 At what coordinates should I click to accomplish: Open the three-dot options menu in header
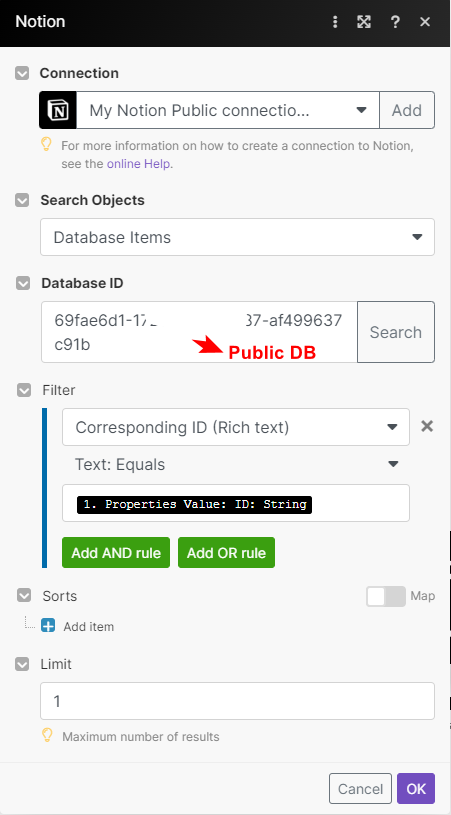click(x=335, y=22)
